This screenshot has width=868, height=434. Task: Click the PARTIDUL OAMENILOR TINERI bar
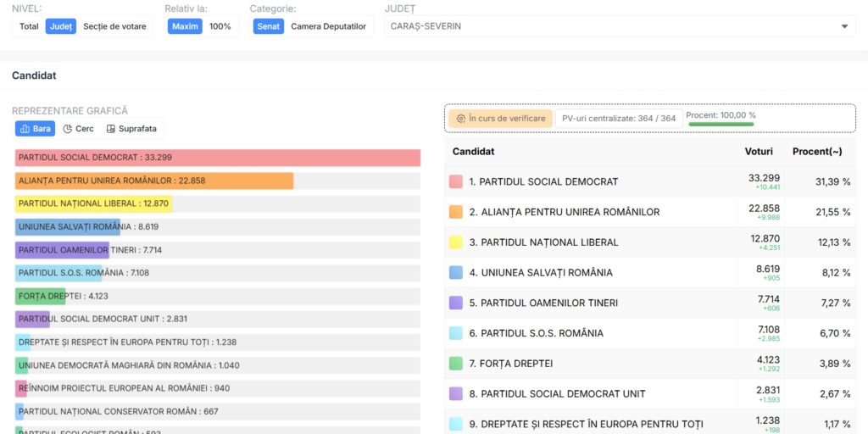(62, 250)
